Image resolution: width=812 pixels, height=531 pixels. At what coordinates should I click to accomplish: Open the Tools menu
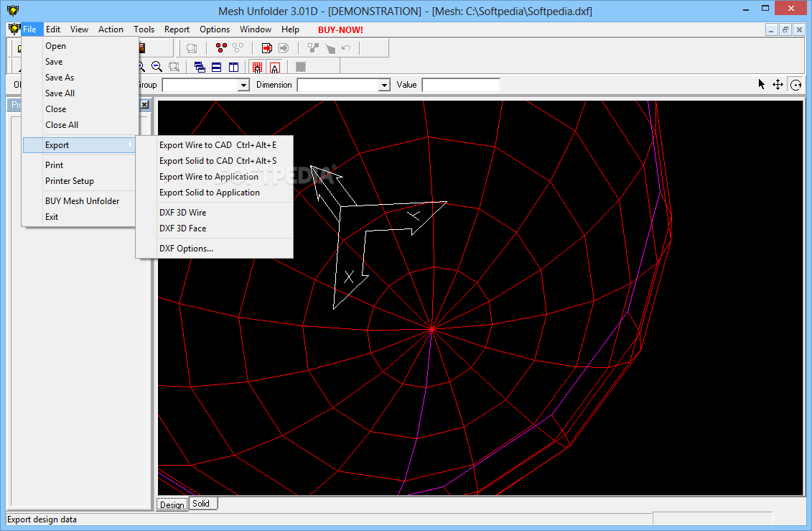point(144,29)
